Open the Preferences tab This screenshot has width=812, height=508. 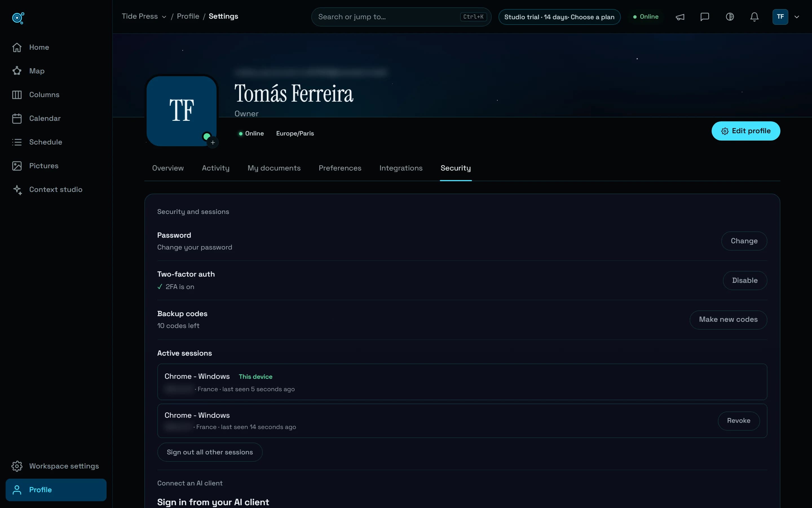(x=340, y=168)
